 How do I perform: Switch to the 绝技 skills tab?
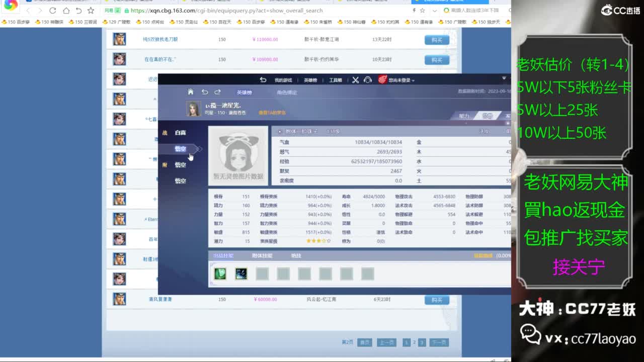click(296, 256)
